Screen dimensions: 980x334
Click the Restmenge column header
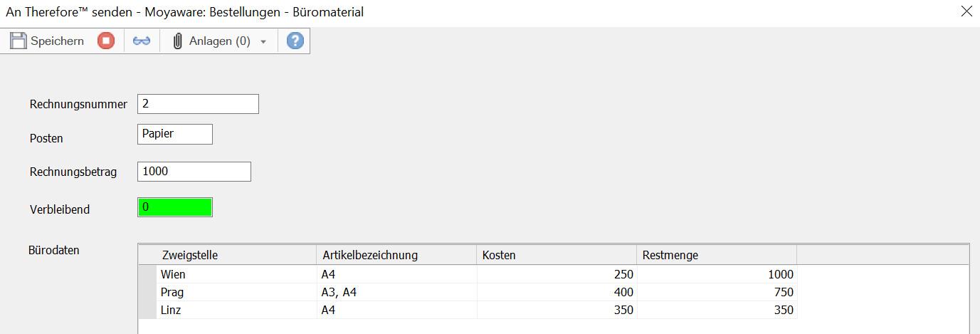point(716,255)
